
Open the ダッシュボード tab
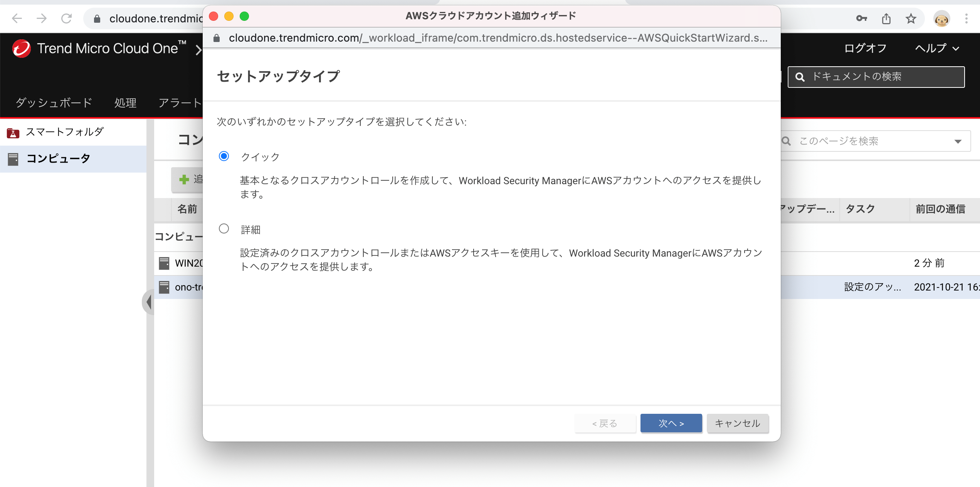click(54, 102)
